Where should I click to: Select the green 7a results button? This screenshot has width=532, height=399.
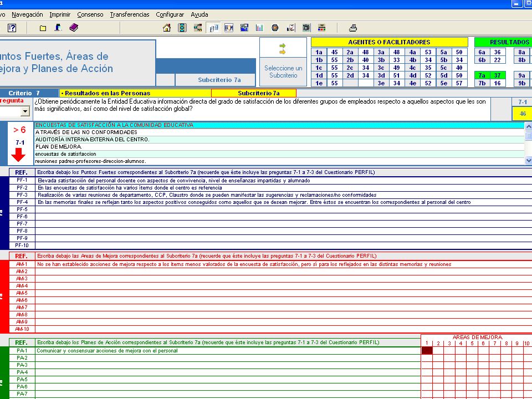(482, 75)
